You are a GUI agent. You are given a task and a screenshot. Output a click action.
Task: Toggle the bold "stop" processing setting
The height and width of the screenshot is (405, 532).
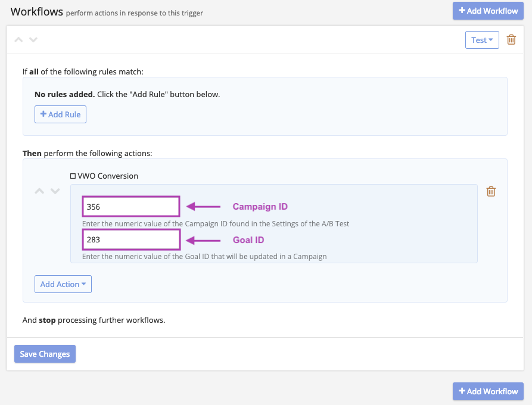point(47,320)
